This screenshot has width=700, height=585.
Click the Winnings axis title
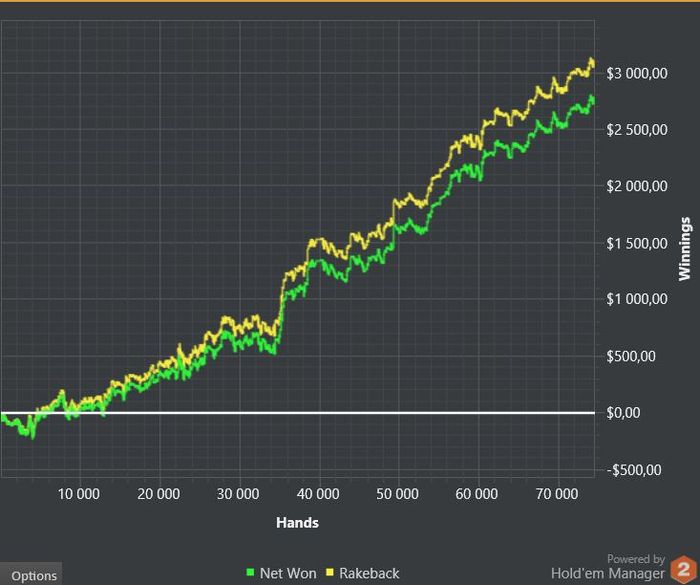tap(684, 249)
